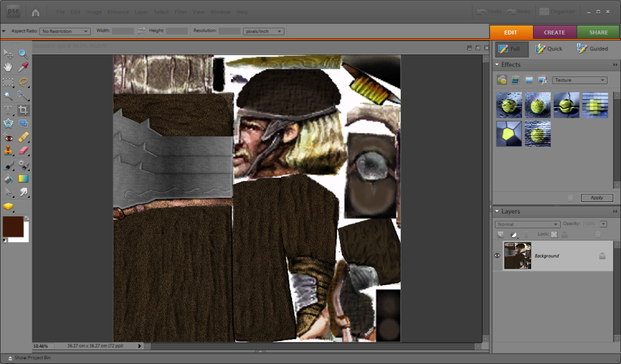Enable lock transparent pixels
This screenshot has height=364, width=621.
[554, 234]
